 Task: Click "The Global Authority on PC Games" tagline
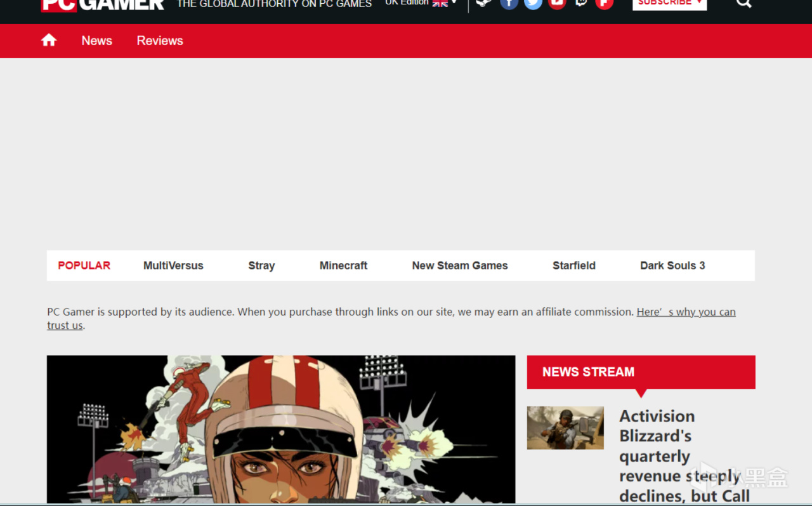274,4
